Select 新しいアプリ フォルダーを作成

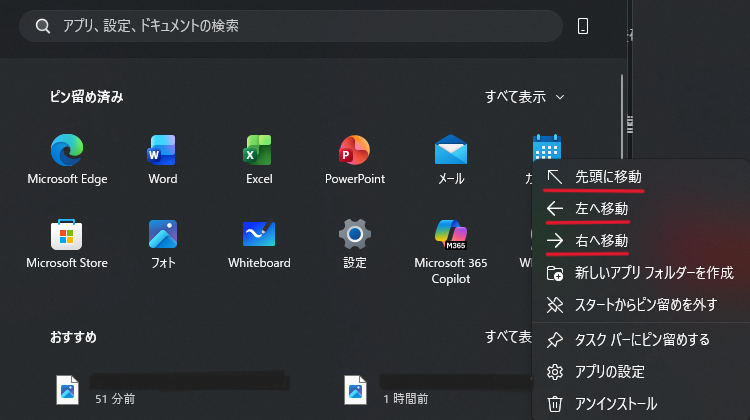tap(641, 273)
